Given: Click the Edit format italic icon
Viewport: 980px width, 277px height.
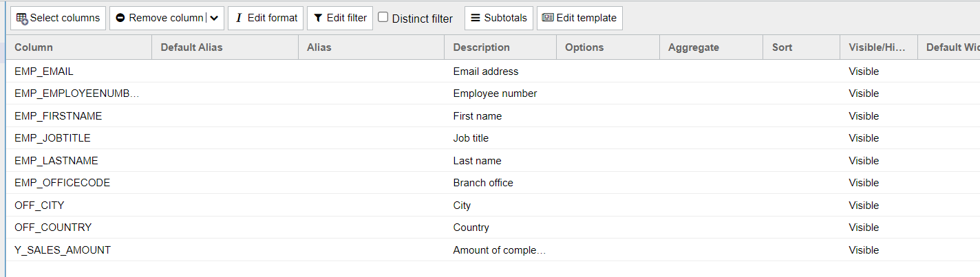Looking at the screenshot, I should (x=239, y=19).
